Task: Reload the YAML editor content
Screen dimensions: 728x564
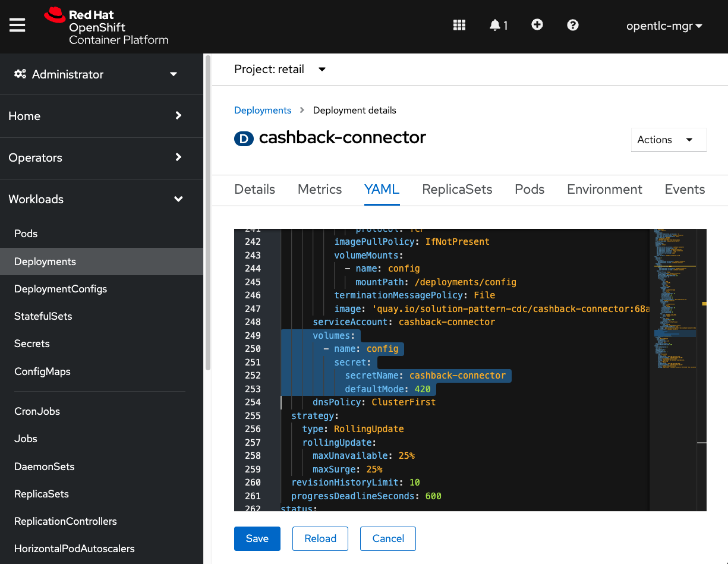Action: click(x=320, y=538)
